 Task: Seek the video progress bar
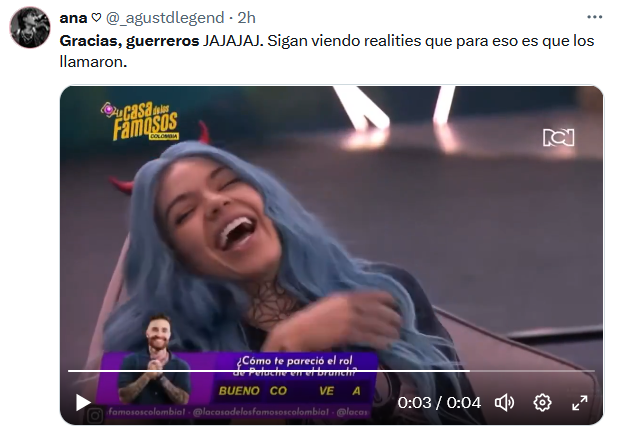coord(331,371)
